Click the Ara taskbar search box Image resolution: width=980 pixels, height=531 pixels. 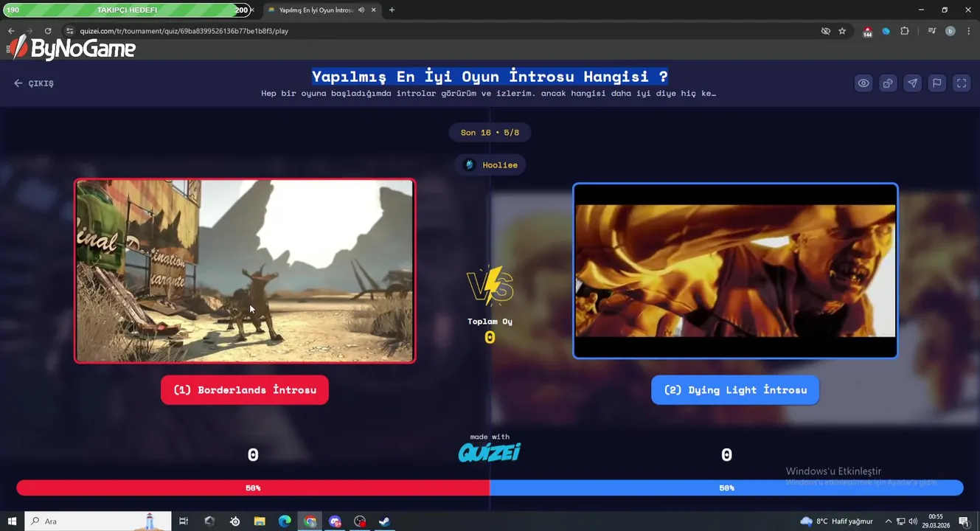(98, 521)
